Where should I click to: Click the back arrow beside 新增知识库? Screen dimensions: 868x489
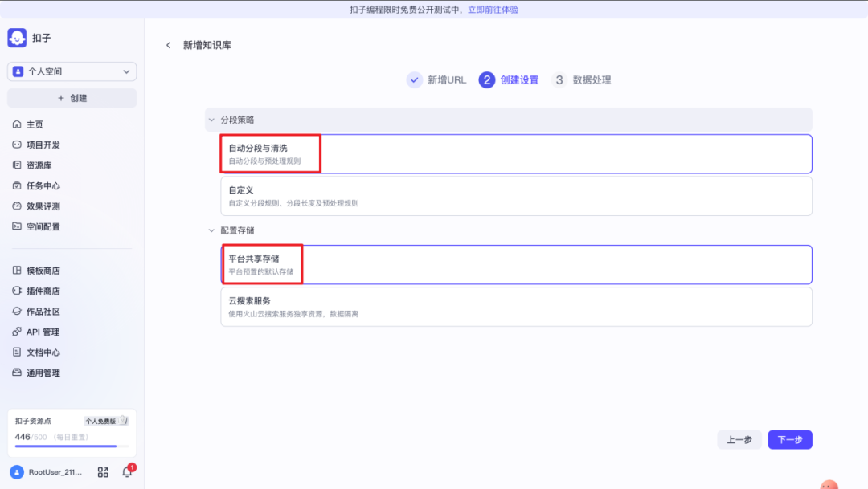pos(168,45)
